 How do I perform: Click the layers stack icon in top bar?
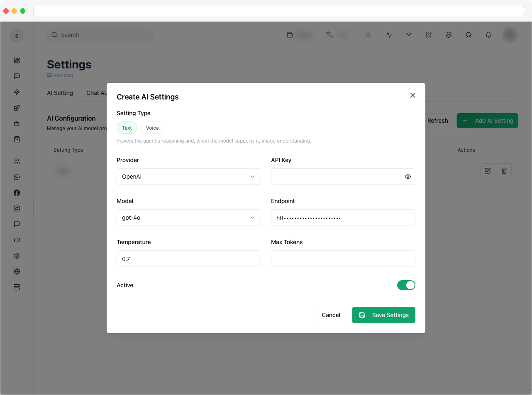click(x=449, y=35)
